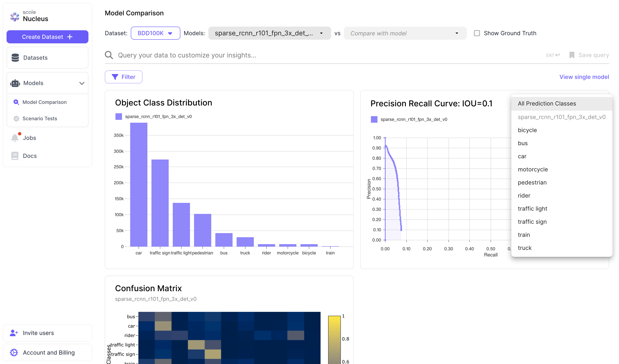The image size is (619, 364).
Task: Click the Account and Billing gear icon
Action: click(x=14, y=352)
